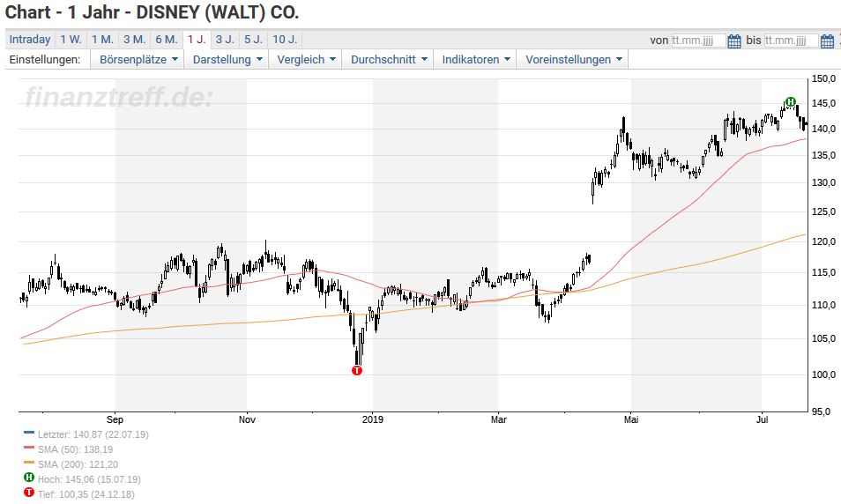841x504 pixels.
Task: Click the red SMA (50) legend swatch
Action: point(29,447)
